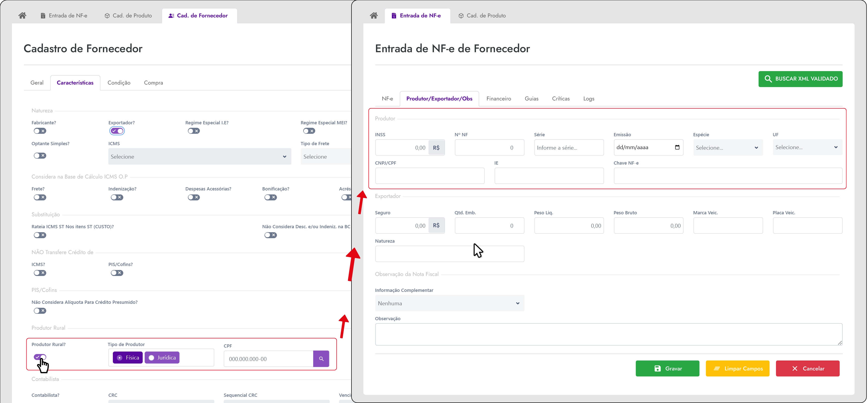868x403 pixels.
Task: Toggle the Fabricante? switch
Action: (x=40, y=131)
